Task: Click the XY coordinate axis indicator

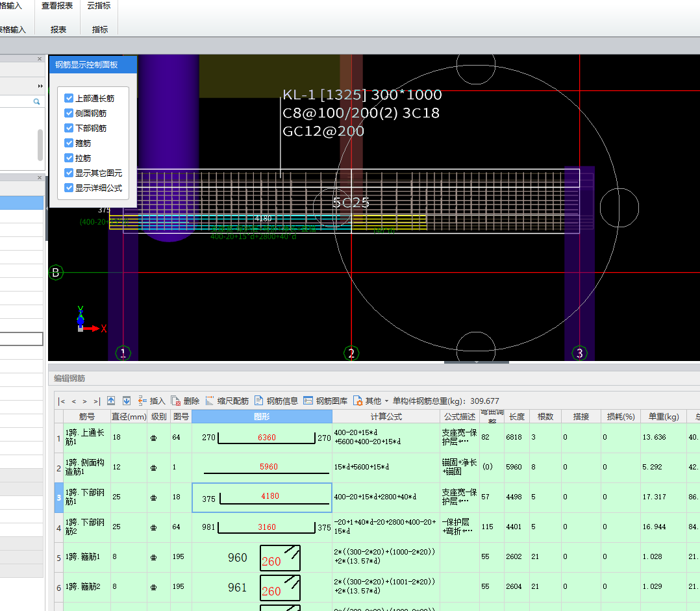Action: tap(91, 320)
